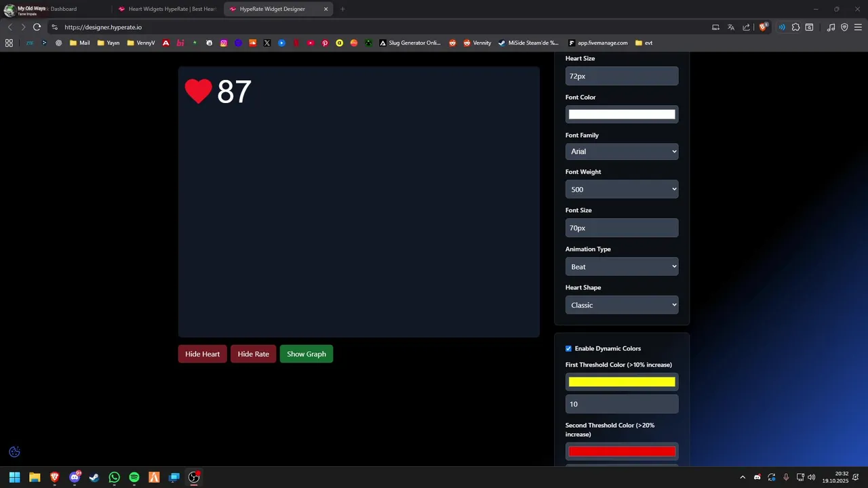Click the Hide Rate button
This screenshot has height=488, width=868.
point(253,354)
